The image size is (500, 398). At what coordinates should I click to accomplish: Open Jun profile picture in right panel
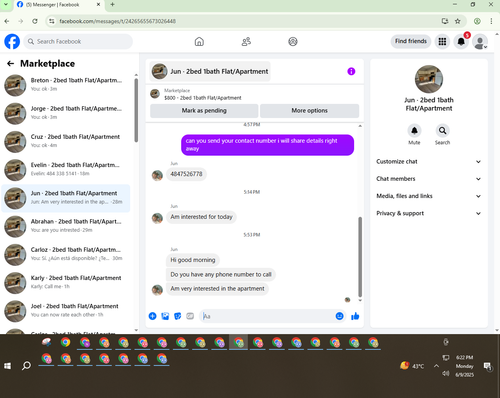(429, 79)
